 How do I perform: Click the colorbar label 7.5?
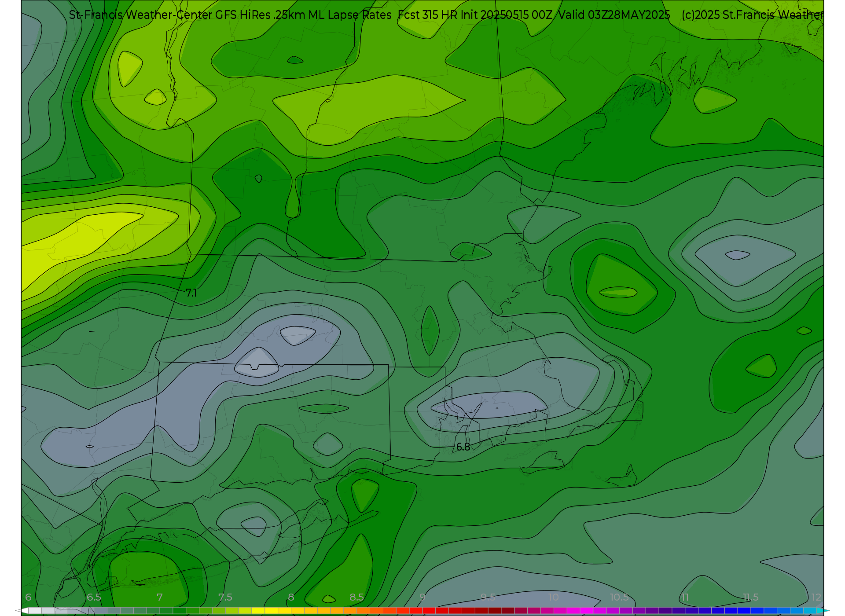225,597
